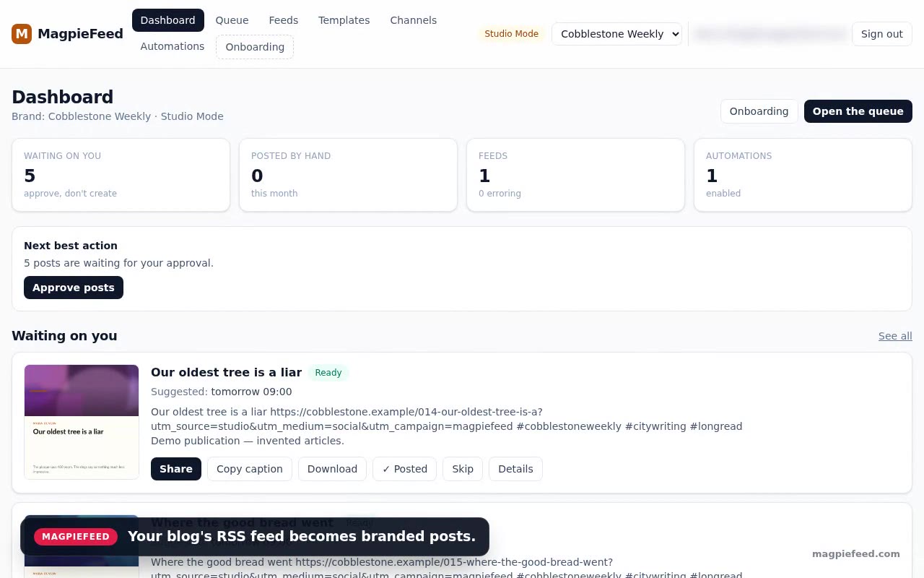Sign out of the account

(x=882, y=34)
